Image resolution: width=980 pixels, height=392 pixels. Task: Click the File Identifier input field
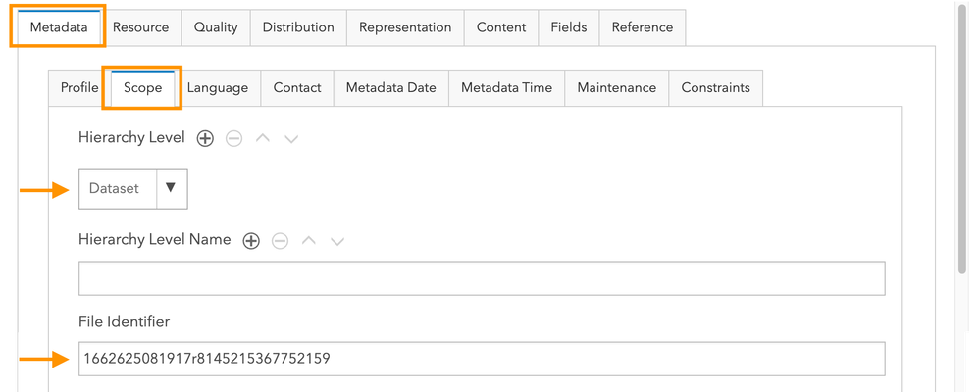point(482,359)
